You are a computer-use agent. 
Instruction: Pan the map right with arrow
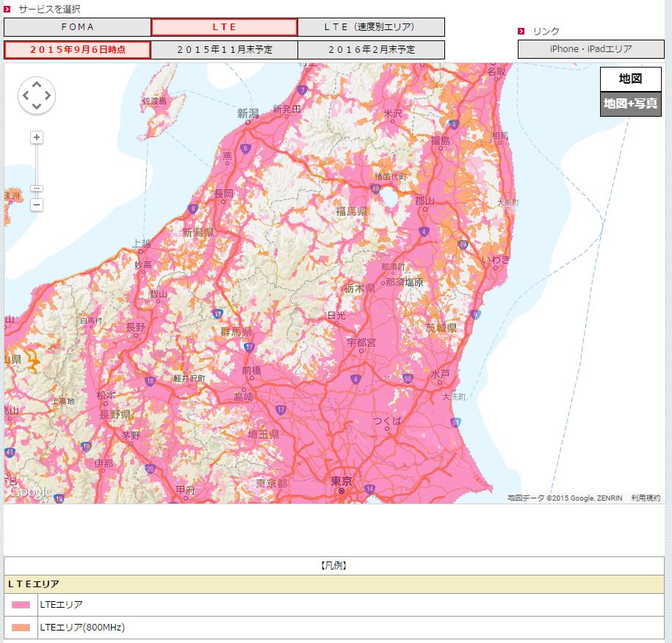pos(48,95)
